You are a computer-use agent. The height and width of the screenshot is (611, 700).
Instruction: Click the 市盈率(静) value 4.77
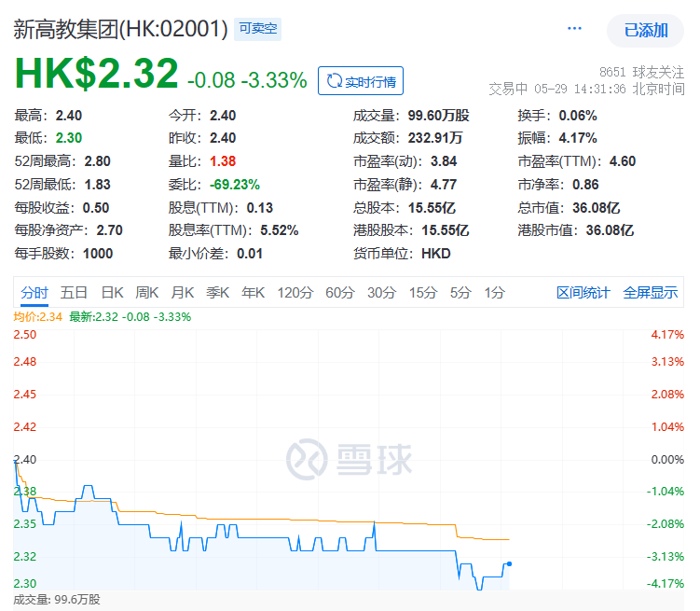(444, 185)
